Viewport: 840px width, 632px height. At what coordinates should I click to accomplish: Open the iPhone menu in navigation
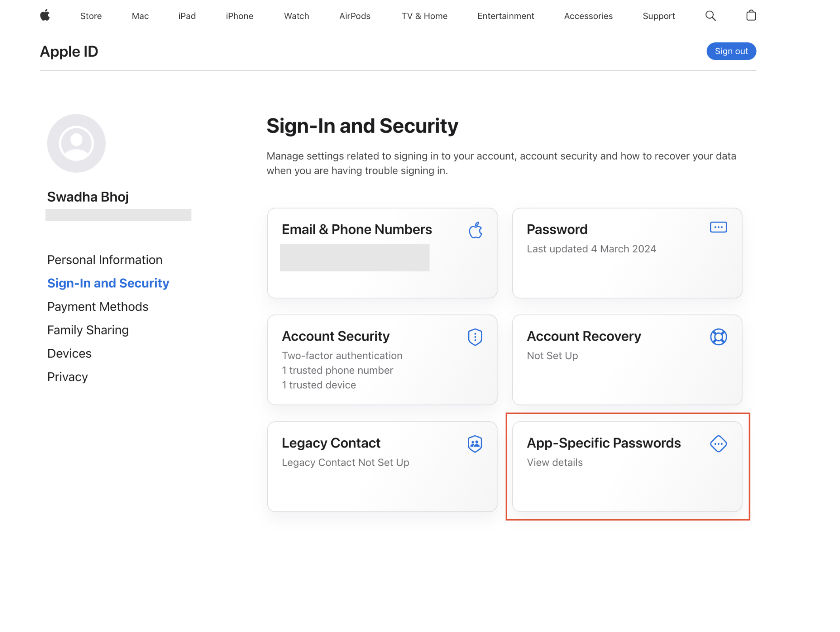click(239, 16)
